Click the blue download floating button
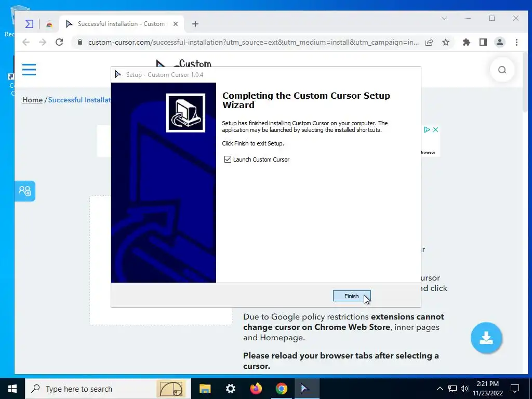The image size is (532, 399). 486,338
